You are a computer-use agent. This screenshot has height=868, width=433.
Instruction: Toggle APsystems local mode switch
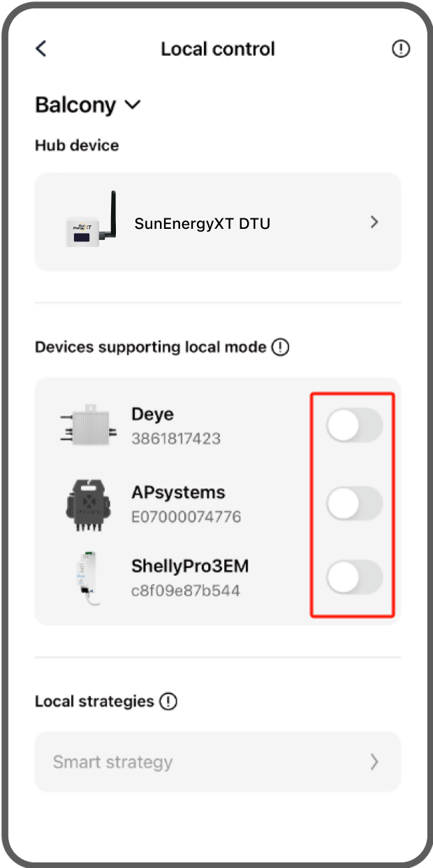(x=354, y=504)
